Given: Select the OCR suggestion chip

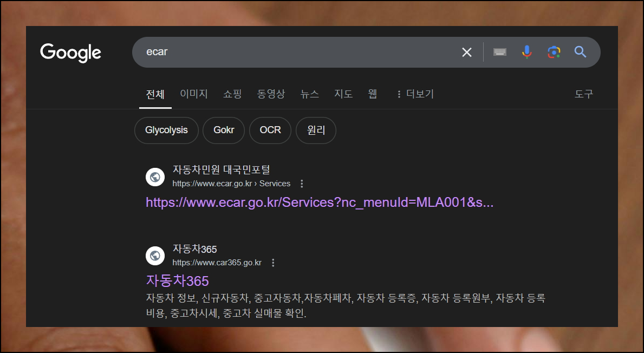Looking at the screenshot, I should (x=270, y=130).
